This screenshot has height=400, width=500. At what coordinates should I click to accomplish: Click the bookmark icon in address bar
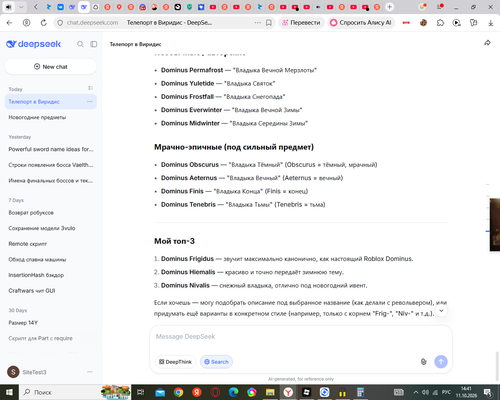pos(269,23)
